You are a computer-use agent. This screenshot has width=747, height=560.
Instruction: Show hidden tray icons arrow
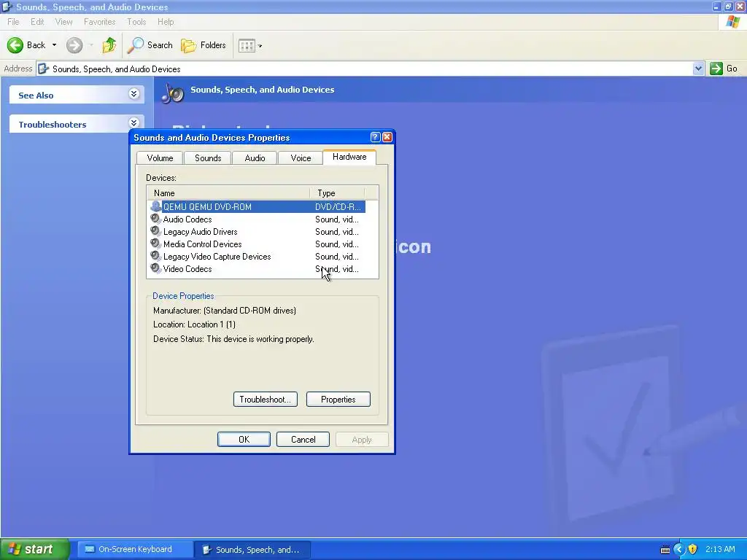tap(679, 550)
